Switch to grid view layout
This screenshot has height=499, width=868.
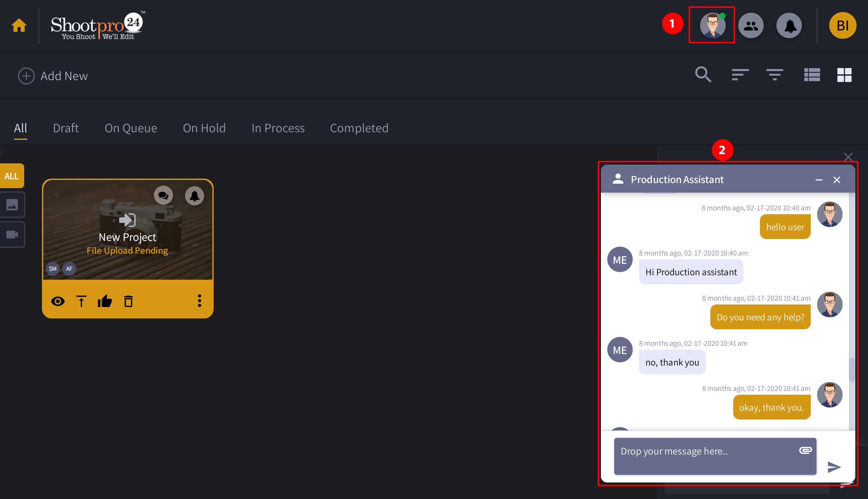pyautogui.click(x=844, y=75)
